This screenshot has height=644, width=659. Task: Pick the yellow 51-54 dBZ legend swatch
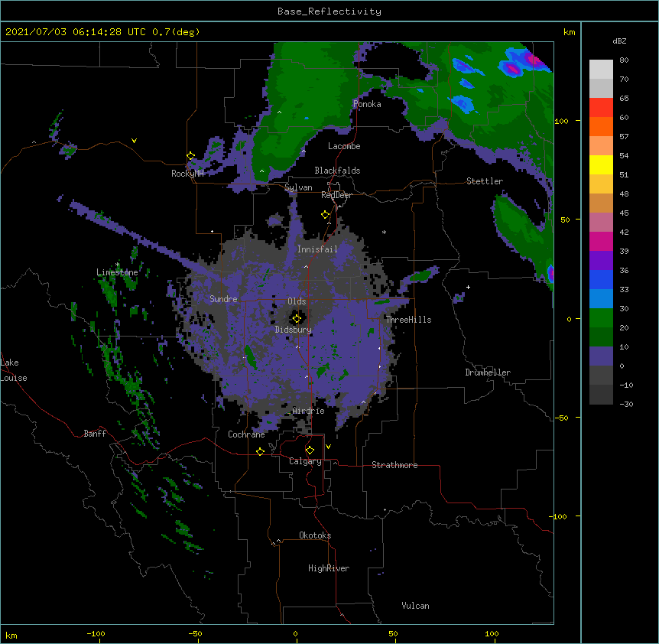tap(601, 164)
